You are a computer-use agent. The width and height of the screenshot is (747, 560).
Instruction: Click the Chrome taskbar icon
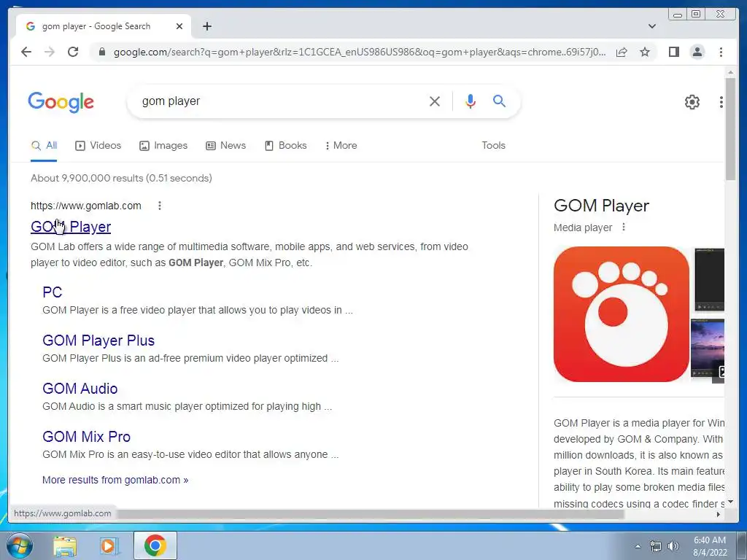click(x=155, y=545)
